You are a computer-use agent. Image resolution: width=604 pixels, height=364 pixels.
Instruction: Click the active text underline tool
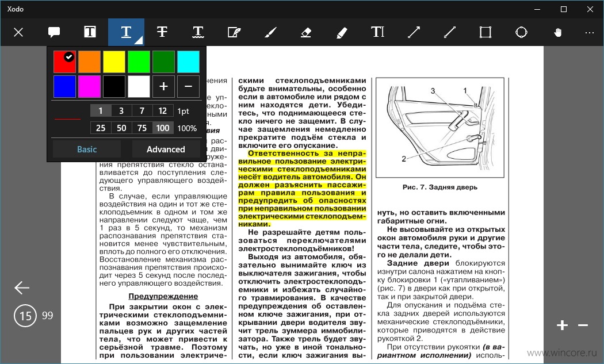(x=126, y=32)
